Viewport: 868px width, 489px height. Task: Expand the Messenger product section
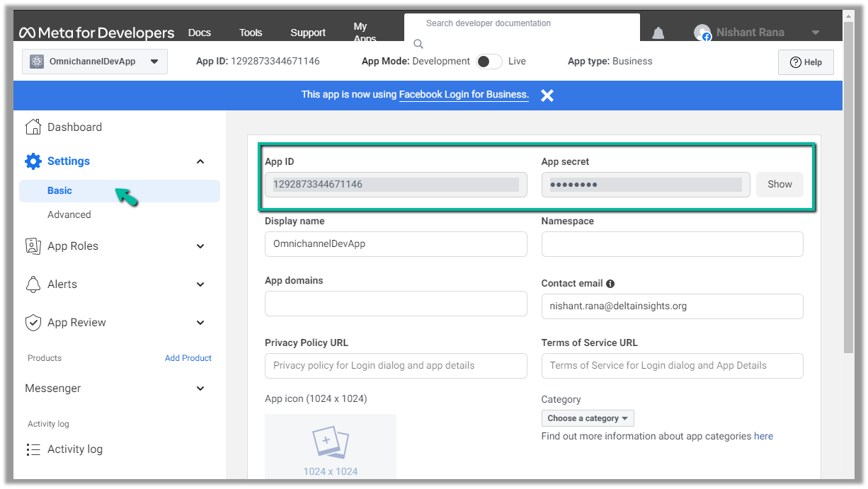[x=200, y=389]
